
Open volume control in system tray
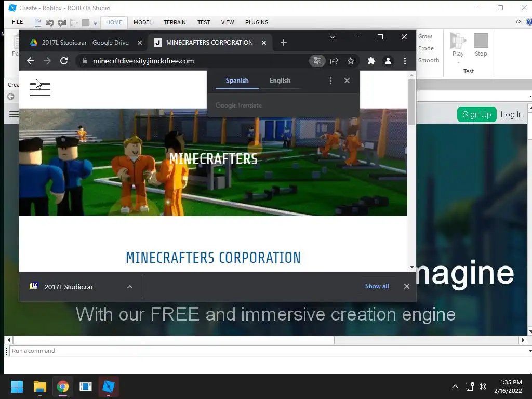pos(482,387)
